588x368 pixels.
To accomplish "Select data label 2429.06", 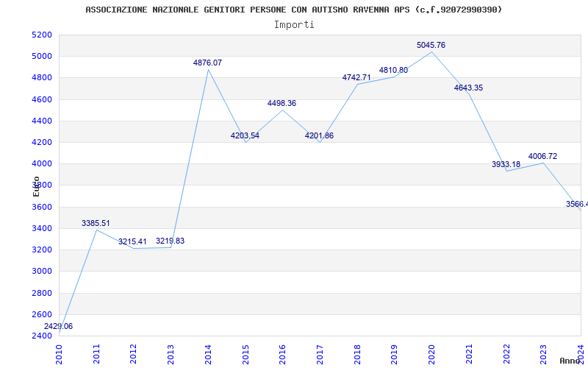I will click(x=58, y=326).
